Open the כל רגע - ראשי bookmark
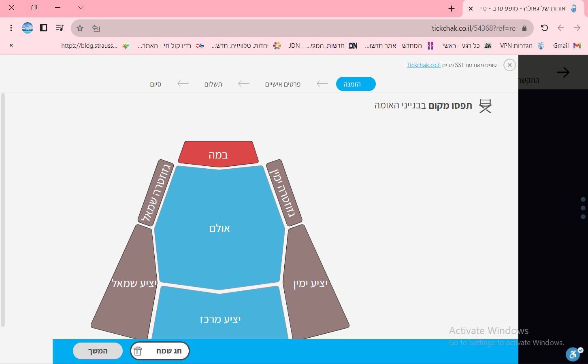This screenshot has height=364, width=588. 467,46
